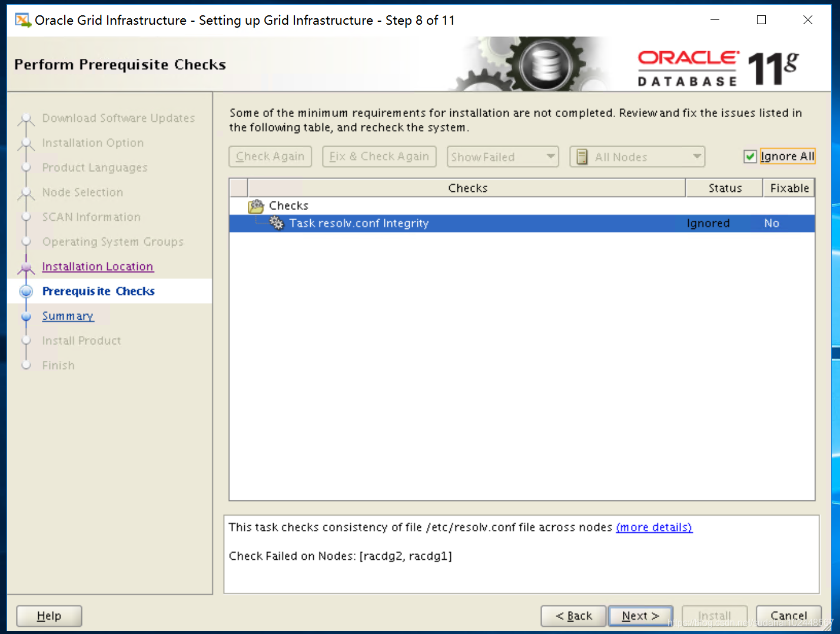Proceed with the Next button
Screen dimensions: 840x634
point(640,616)
